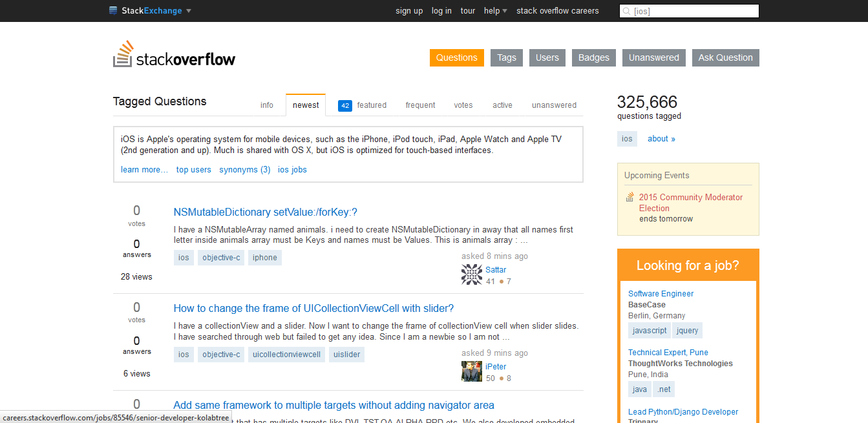Click the moderator election event icon
This screenshot has width=868, height=423.
tap(630, 197)
